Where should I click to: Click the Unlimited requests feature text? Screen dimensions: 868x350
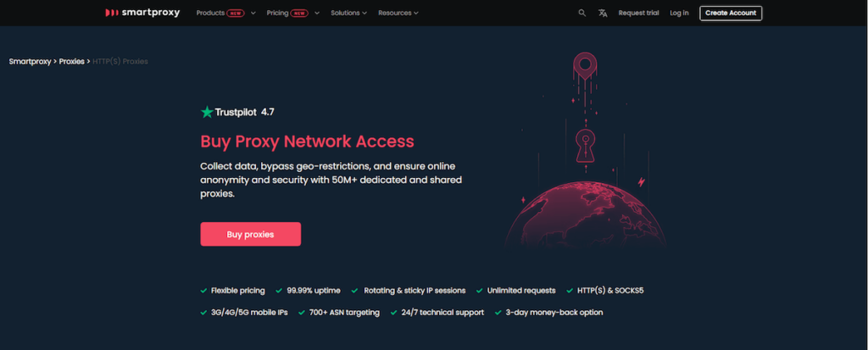[x=521, y=290]
